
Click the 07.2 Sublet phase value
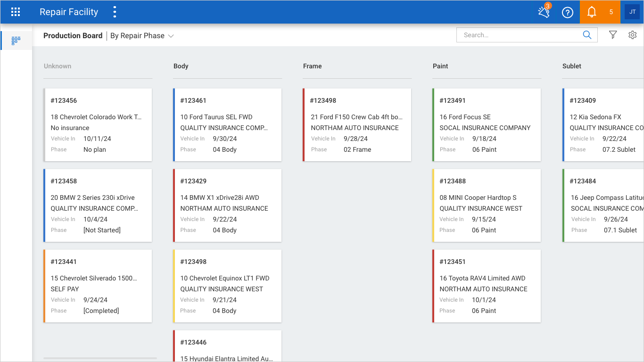[619, 149]
